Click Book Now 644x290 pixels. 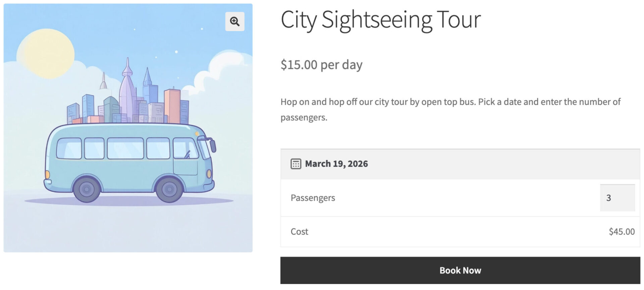pos(461,270)
